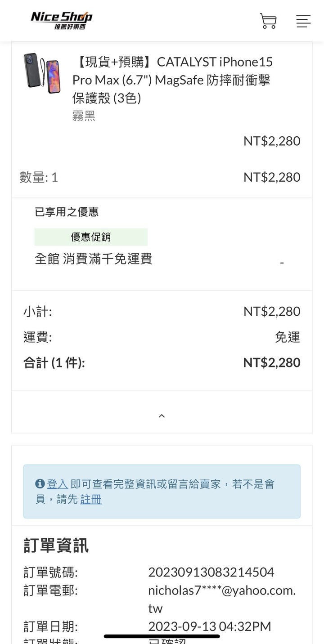Tap the order email nicholas7****@yahoo.com.tw
This screenshot has width=324, height=644.
coord(222,599)
